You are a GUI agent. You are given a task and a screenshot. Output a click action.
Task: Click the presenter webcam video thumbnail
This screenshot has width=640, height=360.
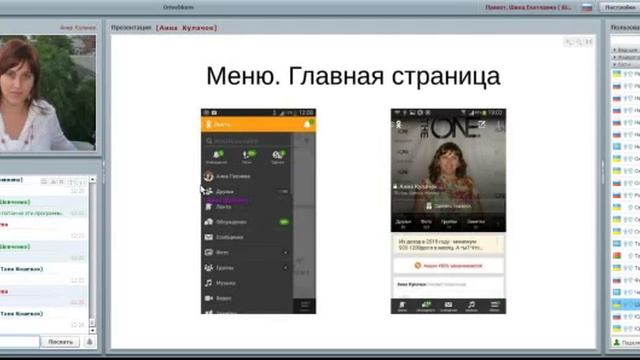pos(48,93)
